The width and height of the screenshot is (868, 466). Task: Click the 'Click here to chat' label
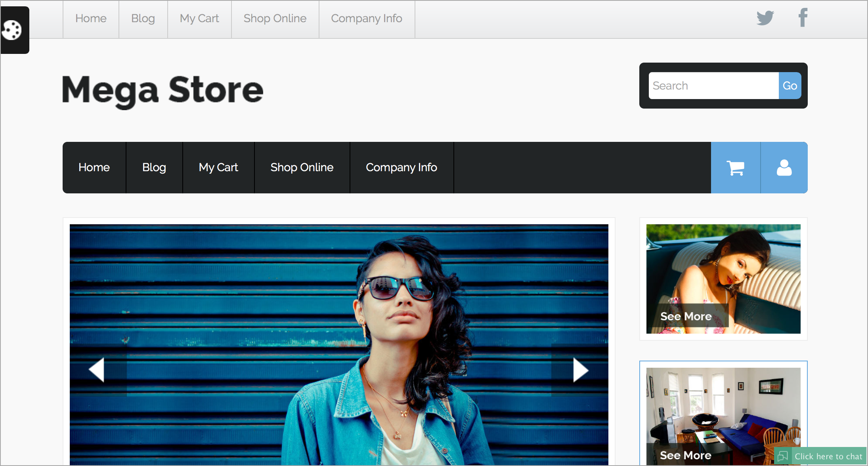tap(828, 456)
